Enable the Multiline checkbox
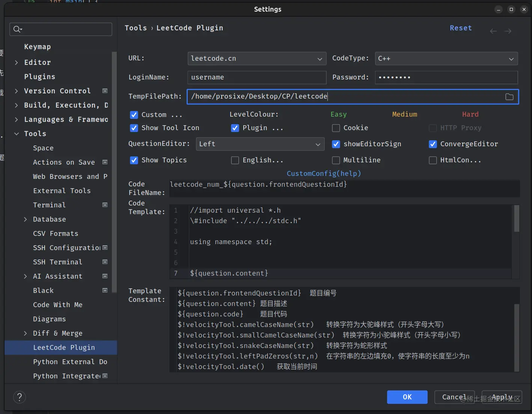Viewport: 532px width, 414px height. coord(336,160)
